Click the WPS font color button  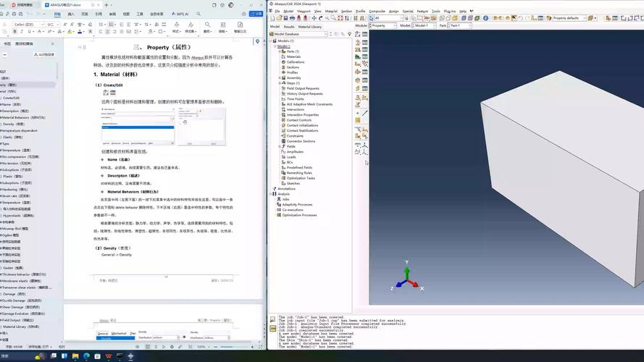[x=80, y=32]
